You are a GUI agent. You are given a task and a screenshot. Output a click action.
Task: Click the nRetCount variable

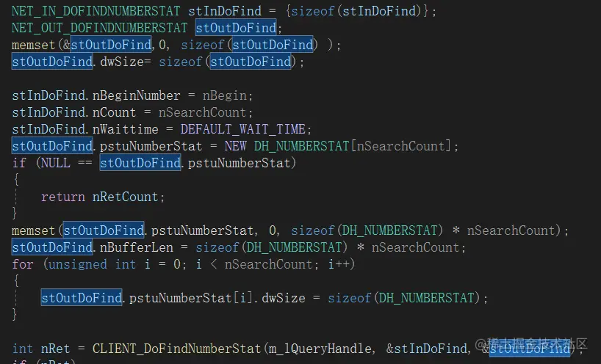[x=126, y=197]
